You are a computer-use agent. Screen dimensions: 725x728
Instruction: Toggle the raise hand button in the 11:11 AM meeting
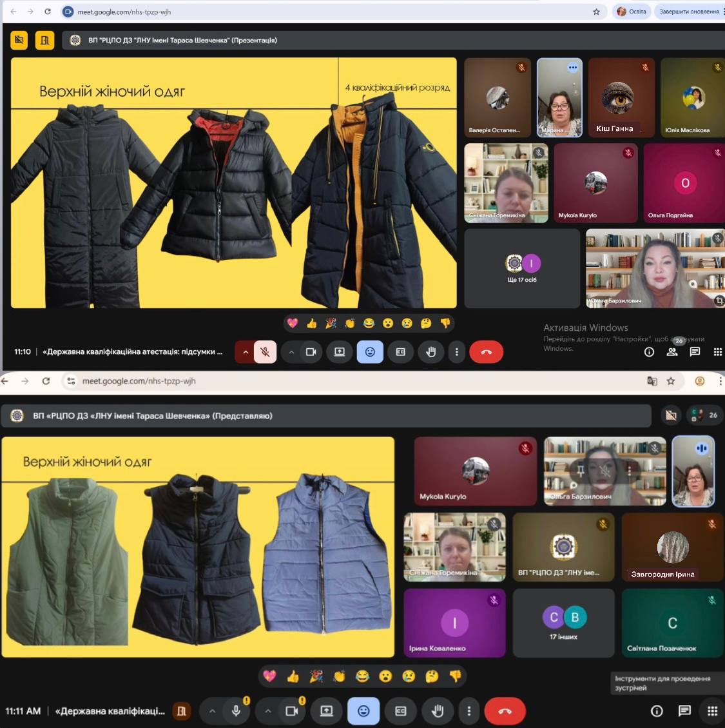438,711
